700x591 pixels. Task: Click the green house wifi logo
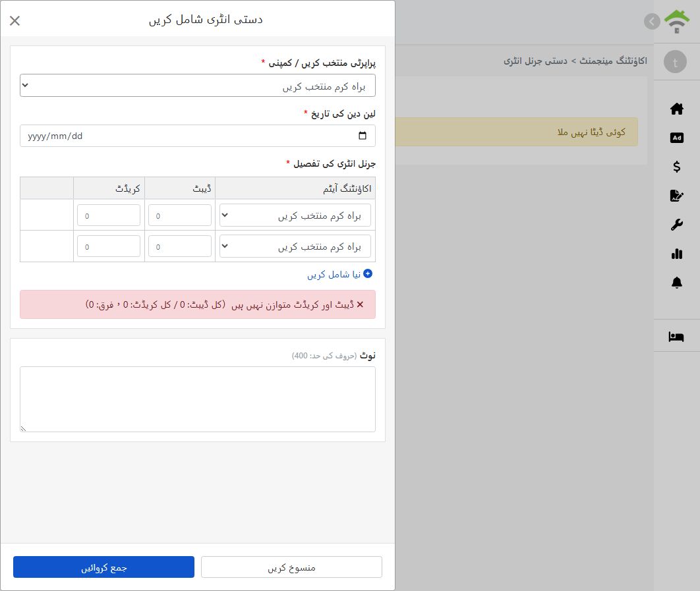[x=677, y=21]
